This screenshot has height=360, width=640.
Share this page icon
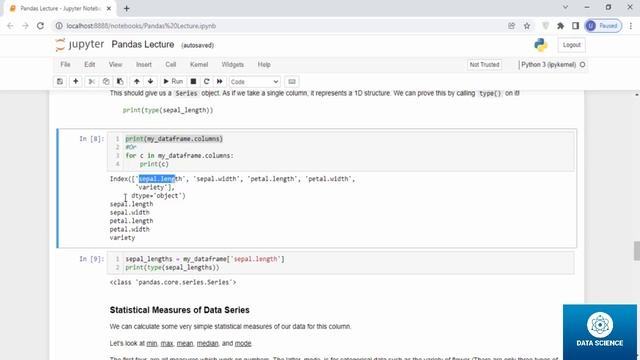pos(511,26)
